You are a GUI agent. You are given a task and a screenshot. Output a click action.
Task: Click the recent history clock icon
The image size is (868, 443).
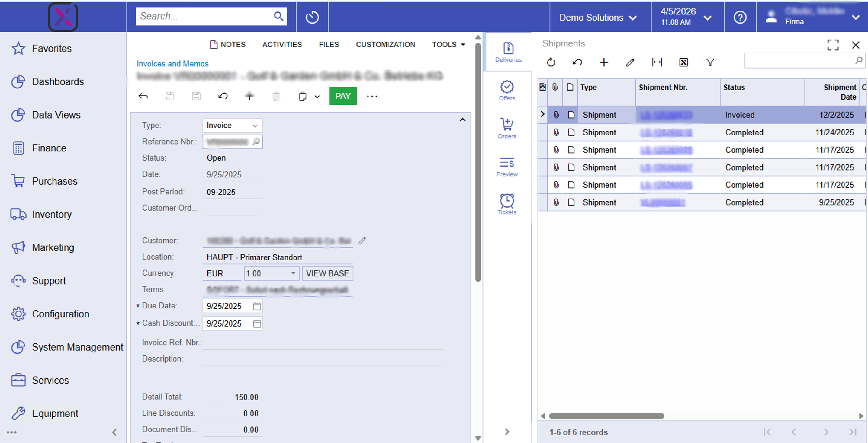coord(312,17)
